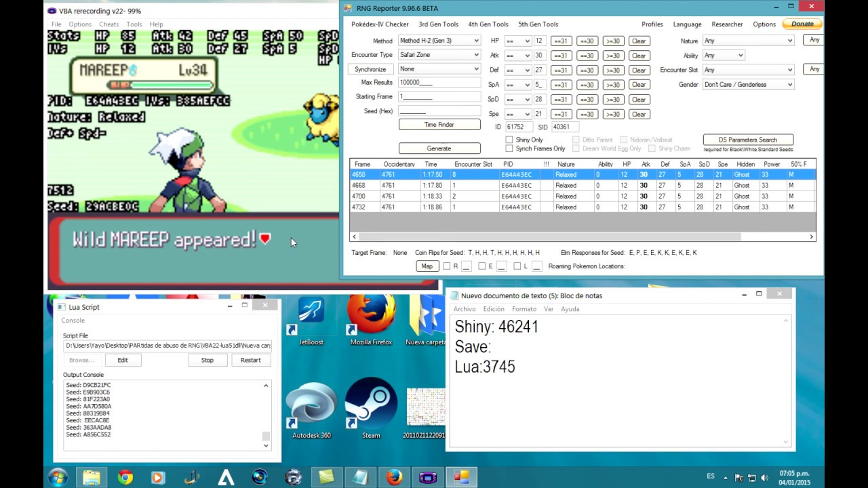This screenshot has width=868, height=488.
Task: Check the L roamer checkbox
Action: [517, 266]
